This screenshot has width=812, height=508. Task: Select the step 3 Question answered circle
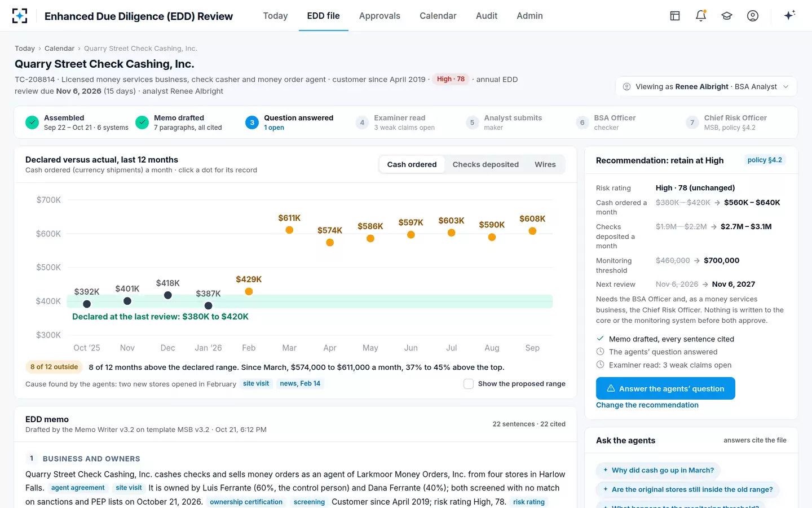[x=252, y=122]
